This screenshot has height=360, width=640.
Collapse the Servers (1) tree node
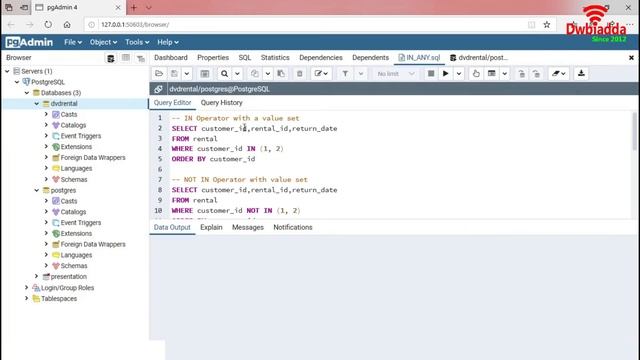pos(7,71)
